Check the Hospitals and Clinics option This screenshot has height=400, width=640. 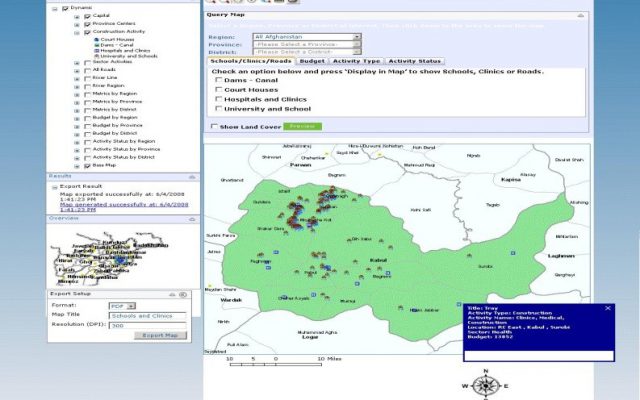tap(218, 99)
